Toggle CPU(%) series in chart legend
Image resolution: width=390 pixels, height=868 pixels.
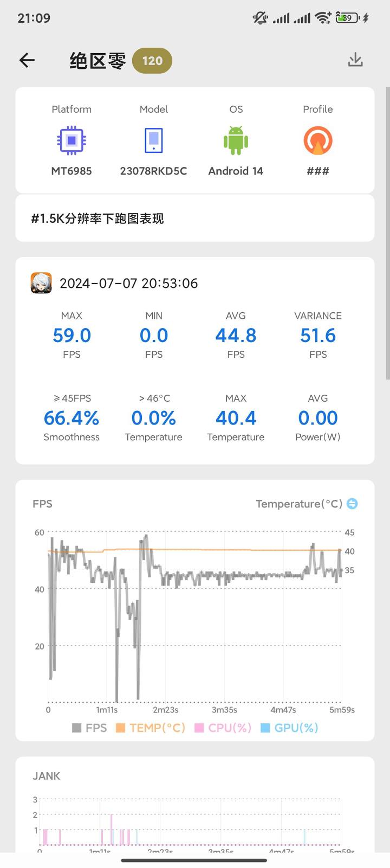click(x=223, y=728)
